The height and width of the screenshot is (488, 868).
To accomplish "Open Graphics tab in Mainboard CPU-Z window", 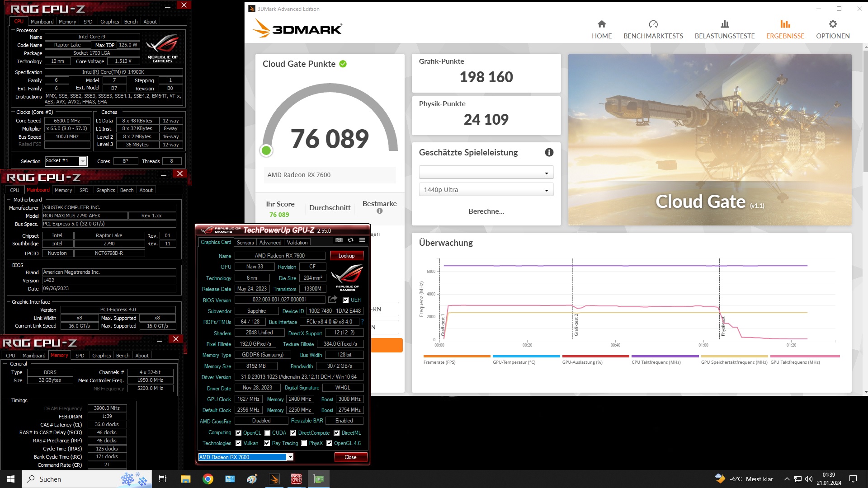I will (105, 190).
